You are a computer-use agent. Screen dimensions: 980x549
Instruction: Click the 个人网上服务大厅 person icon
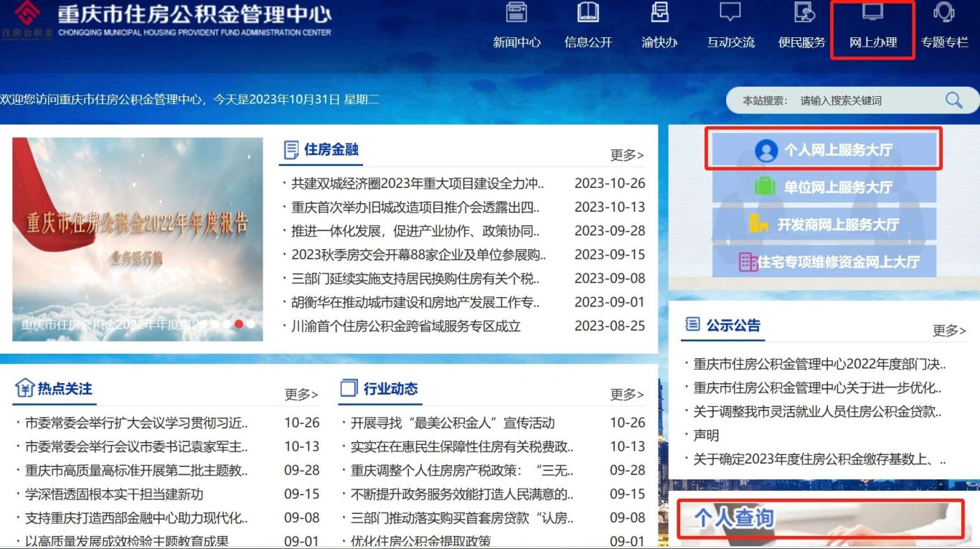point(766,150)
